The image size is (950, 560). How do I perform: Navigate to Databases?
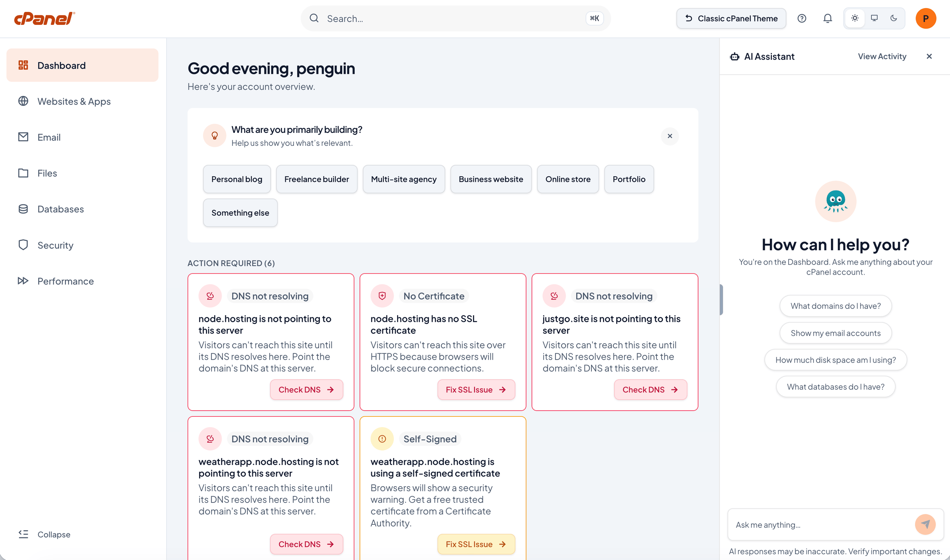click(x=82, y=209)
